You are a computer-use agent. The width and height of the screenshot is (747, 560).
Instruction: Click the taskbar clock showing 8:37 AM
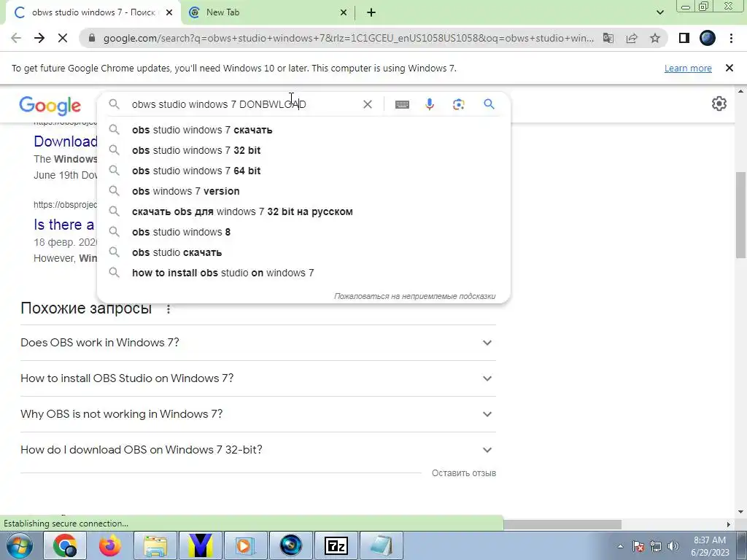711,546
